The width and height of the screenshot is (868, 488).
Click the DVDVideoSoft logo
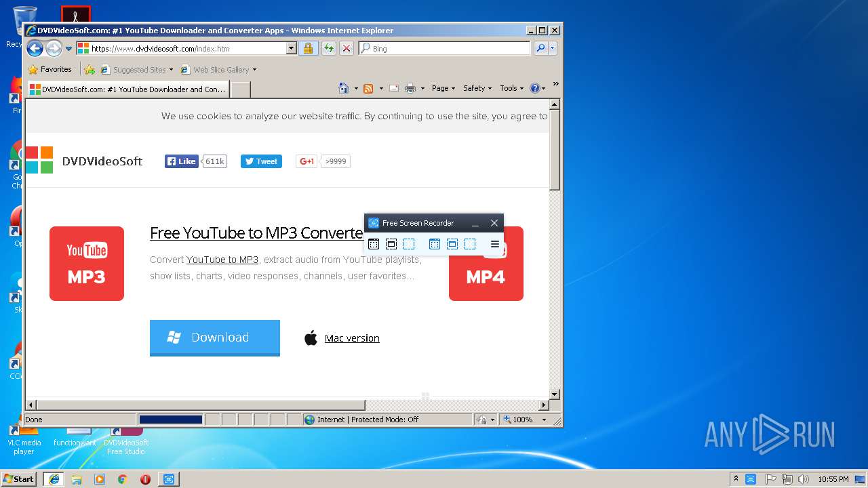pos(84,161)
